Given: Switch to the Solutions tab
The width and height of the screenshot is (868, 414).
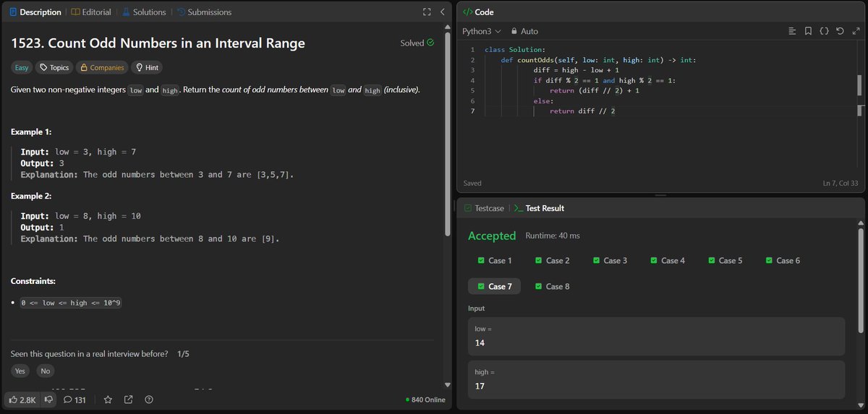Looking at the screenshot, I should pyautogui.click(x=143, y=12).
